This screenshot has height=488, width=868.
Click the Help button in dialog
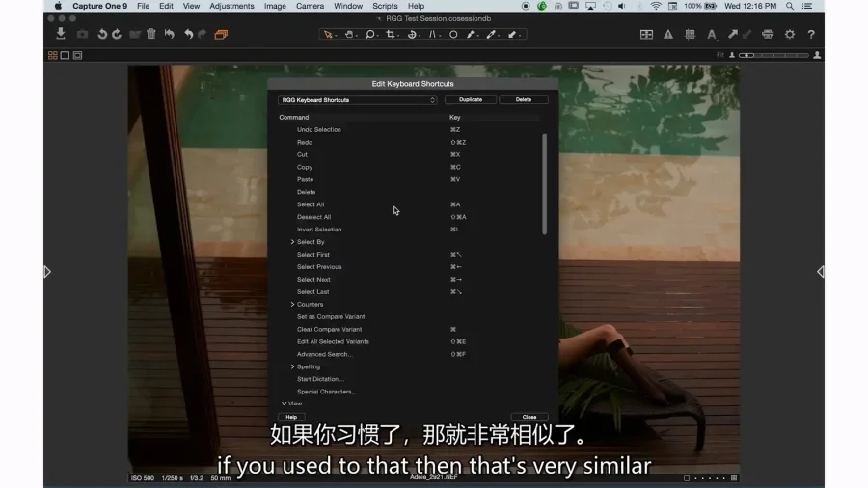(x=291, y=417)
